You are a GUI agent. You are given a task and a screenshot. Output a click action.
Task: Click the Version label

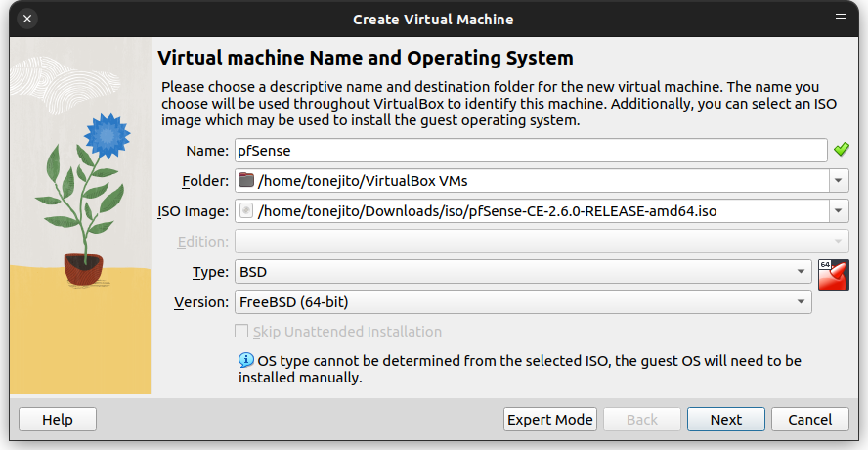pos(201,302)
